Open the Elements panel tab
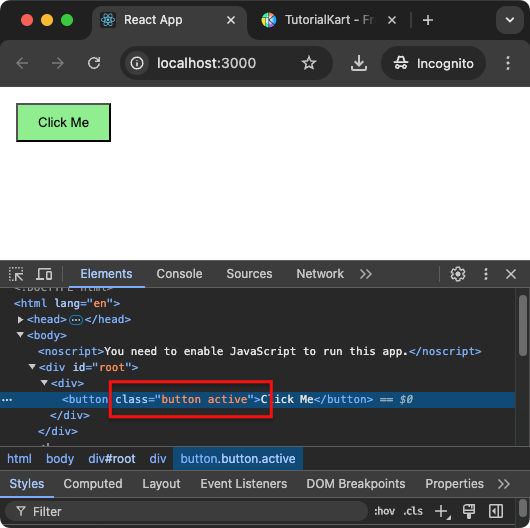530x528 pixels. click(106, 274)
